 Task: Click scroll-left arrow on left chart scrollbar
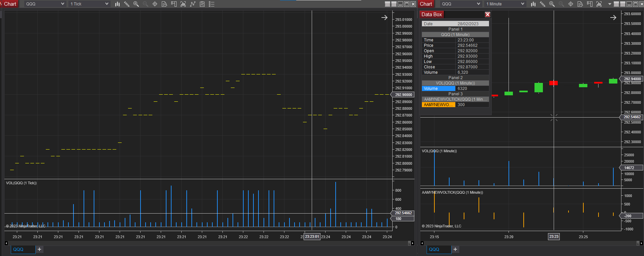(6, 243)
